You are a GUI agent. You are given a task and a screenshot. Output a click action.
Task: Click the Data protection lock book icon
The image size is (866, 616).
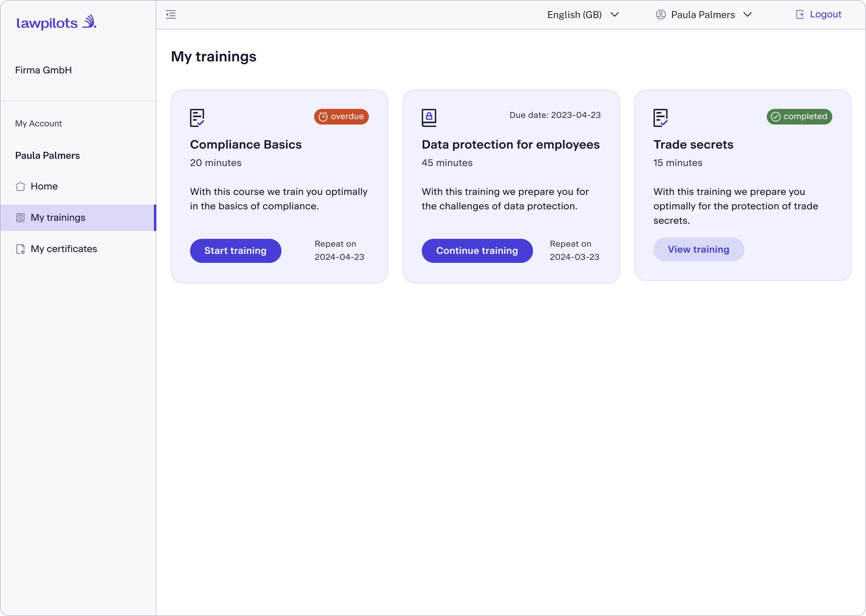coord(429,118)
